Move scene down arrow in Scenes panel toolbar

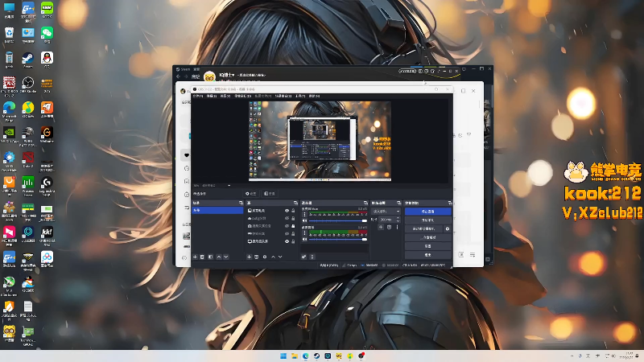226,257
